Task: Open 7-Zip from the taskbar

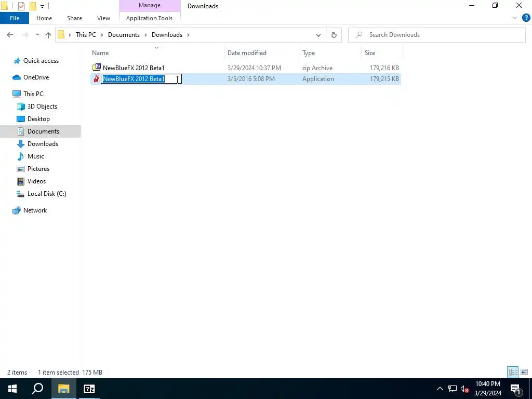Action: pyautogui.click(x=89, y=389)
